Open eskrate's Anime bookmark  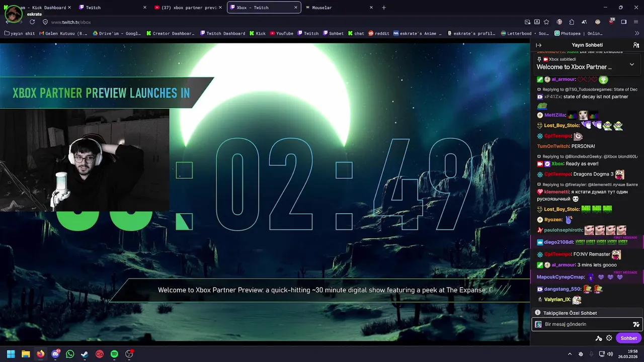(417, 33)
